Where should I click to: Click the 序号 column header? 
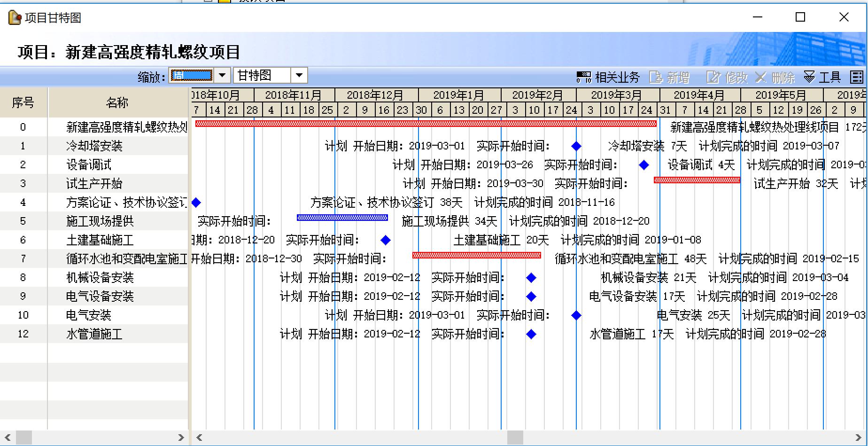[23, 102]
